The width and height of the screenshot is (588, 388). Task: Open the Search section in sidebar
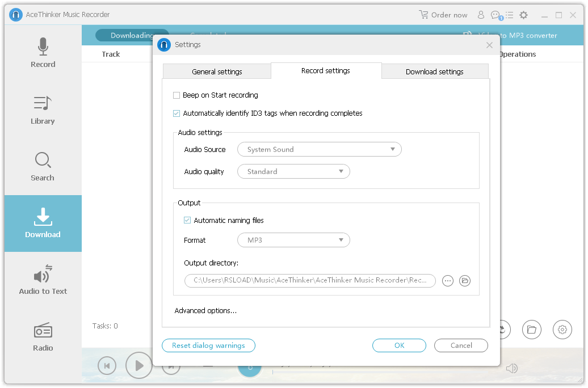[x=43, y=166]
